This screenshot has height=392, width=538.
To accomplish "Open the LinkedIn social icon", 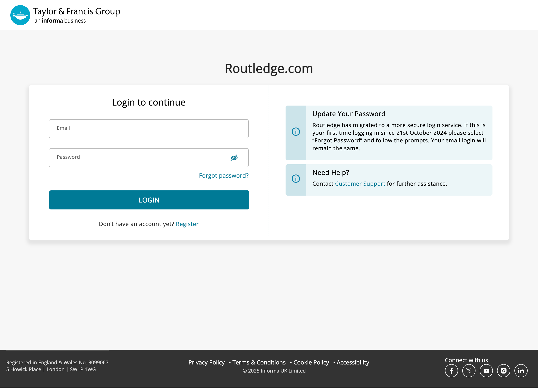I will pos(521,370).
